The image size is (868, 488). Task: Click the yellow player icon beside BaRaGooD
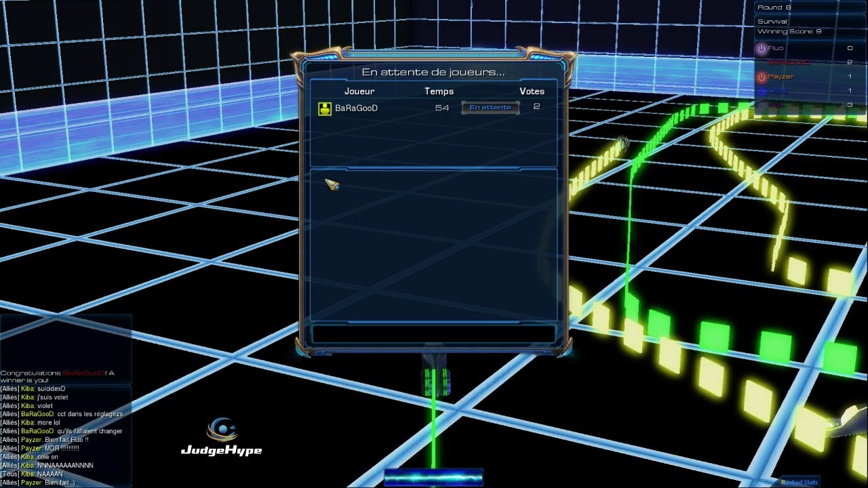(325, 108)
